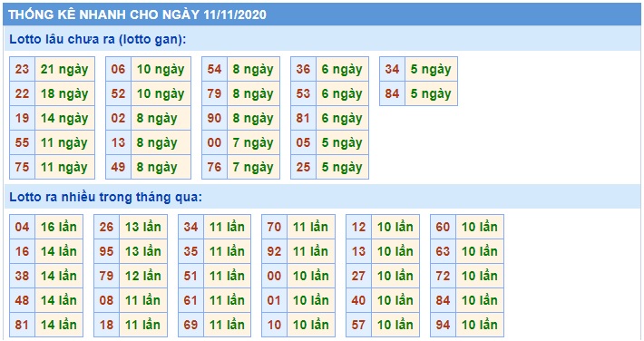Click the 'Thống kê nhanh cho ngày 11/11/2020' title bar

(x=322, y=15)
